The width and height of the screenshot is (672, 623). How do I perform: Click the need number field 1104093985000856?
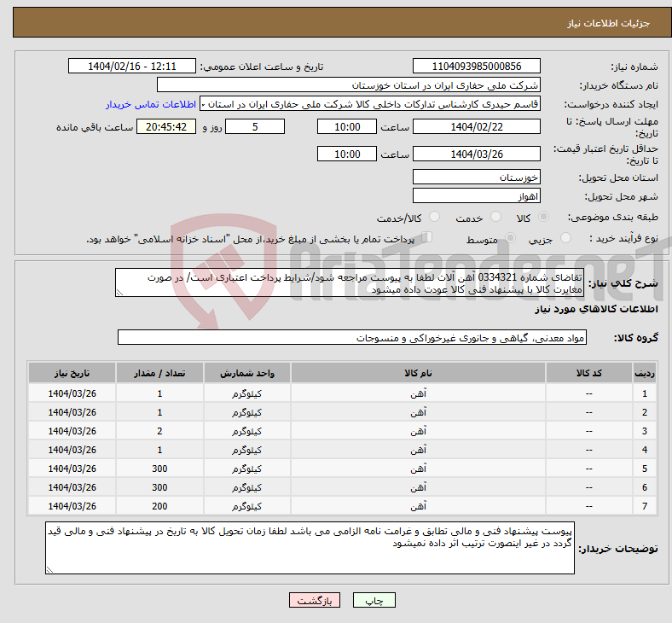(476, 66)
